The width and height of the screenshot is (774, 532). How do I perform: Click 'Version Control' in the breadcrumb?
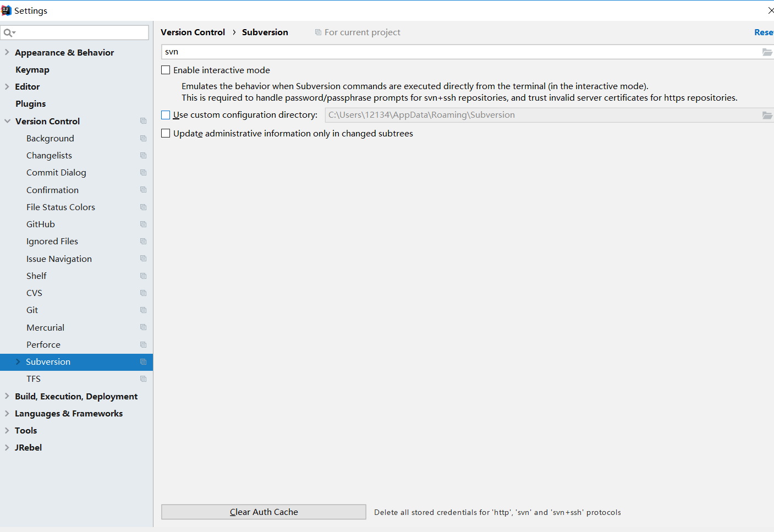193,32
